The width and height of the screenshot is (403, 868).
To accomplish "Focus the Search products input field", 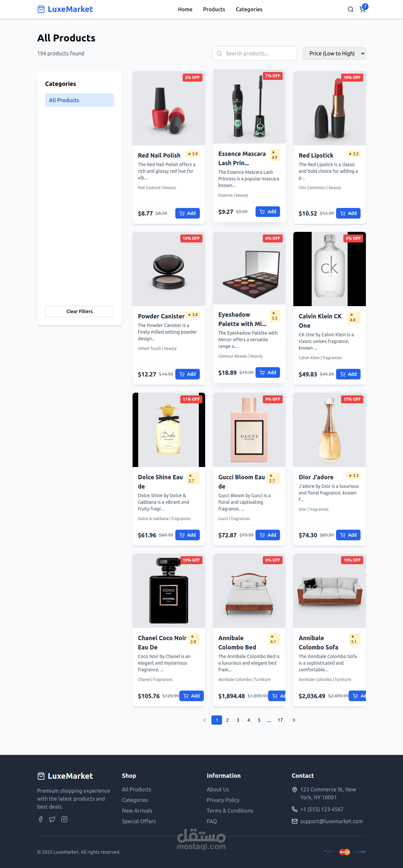I will click(255, 53).
